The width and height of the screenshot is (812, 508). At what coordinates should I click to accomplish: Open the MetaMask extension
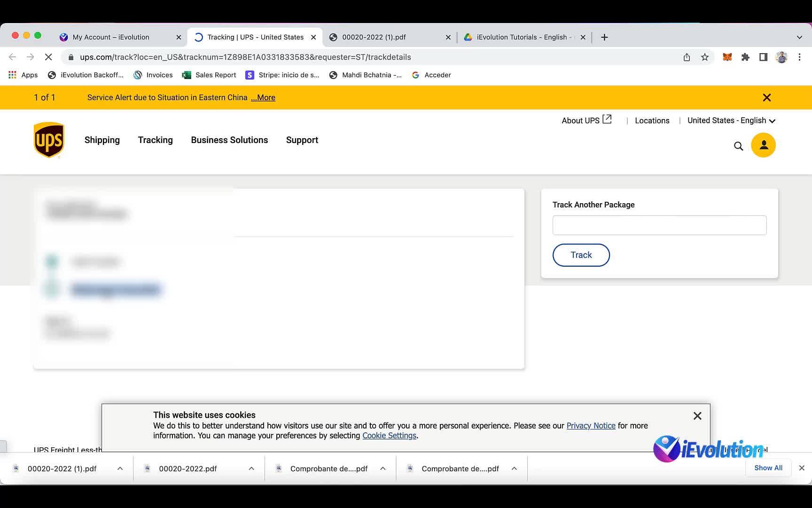point(727,57)
